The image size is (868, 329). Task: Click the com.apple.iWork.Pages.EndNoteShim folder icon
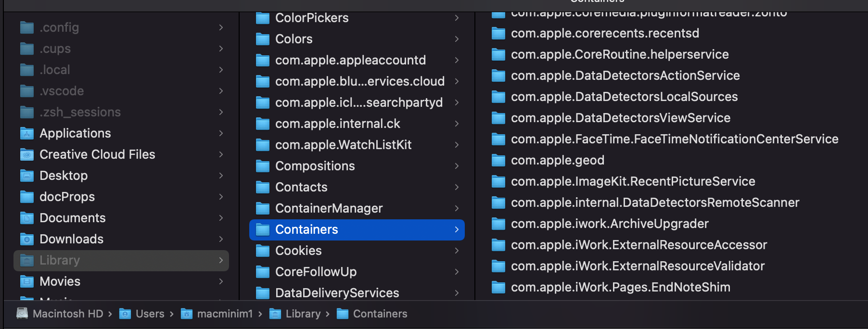click(498, 287)
